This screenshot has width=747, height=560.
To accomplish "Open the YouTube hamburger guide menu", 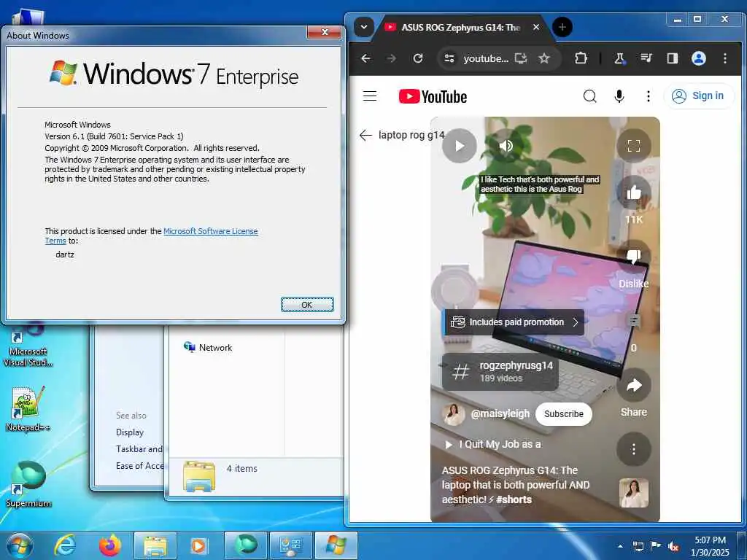I will 370,96.
